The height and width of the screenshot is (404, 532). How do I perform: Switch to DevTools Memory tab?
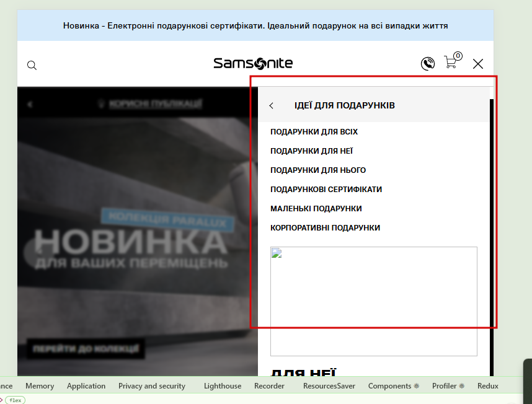pos(40,385)
